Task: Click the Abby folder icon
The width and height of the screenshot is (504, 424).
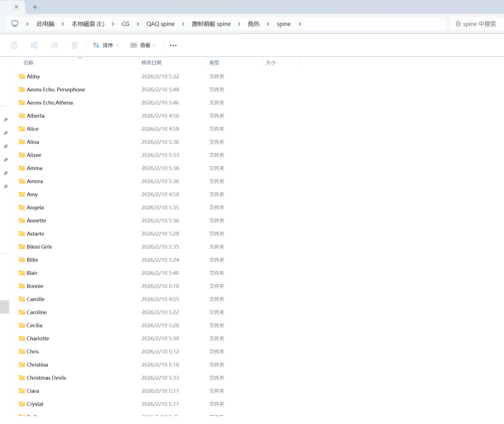Action: 22,76
